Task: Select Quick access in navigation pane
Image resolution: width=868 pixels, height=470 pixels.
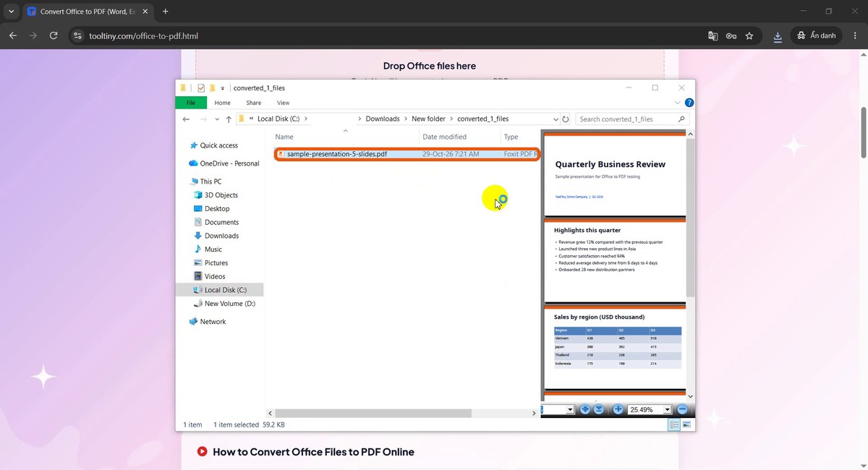Action: click(213, 145)
